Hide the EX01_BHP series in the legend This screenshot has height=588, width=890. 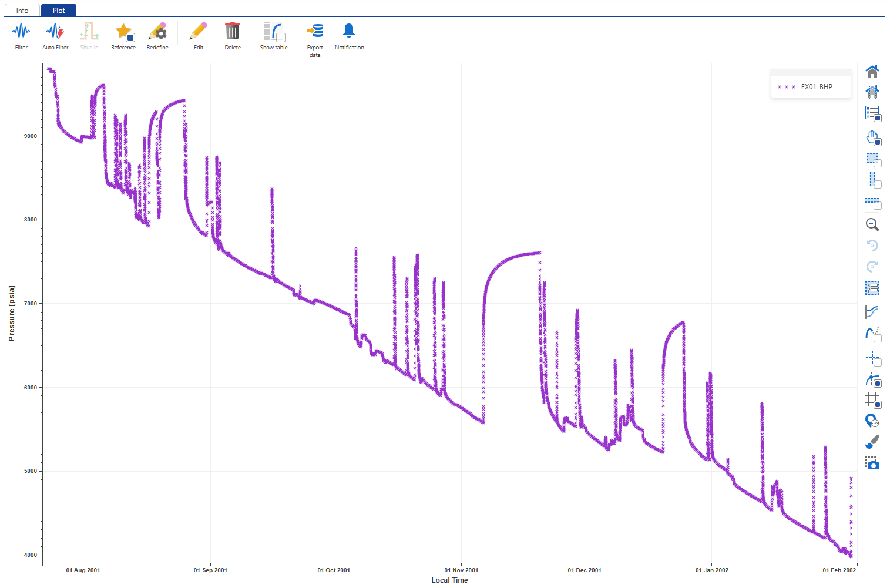(817, 86)
